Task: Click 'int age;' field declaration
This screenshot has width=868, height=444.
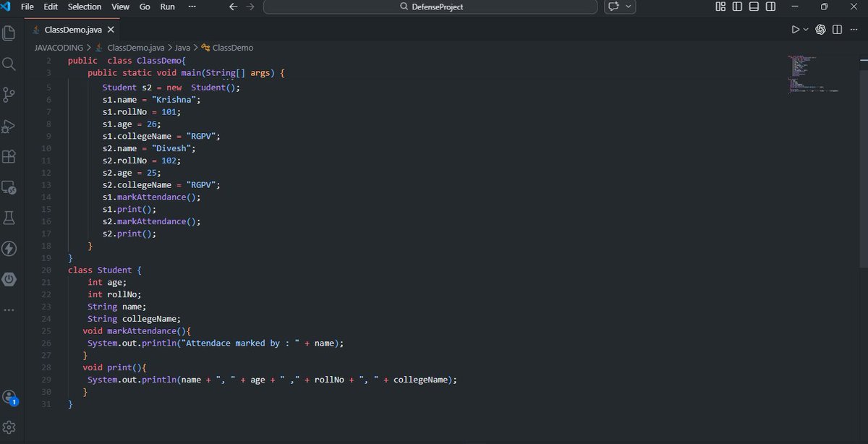Action: [107, 282]
